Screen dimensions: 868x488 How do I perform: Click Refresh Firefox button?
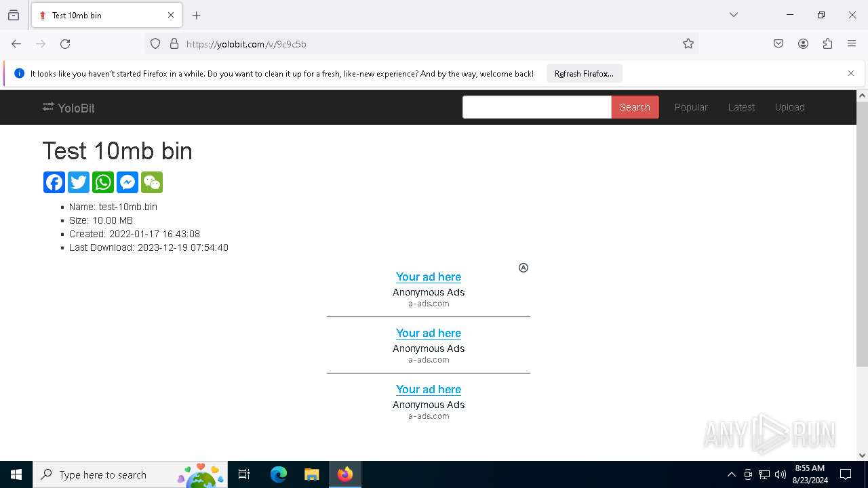(584, 73)
